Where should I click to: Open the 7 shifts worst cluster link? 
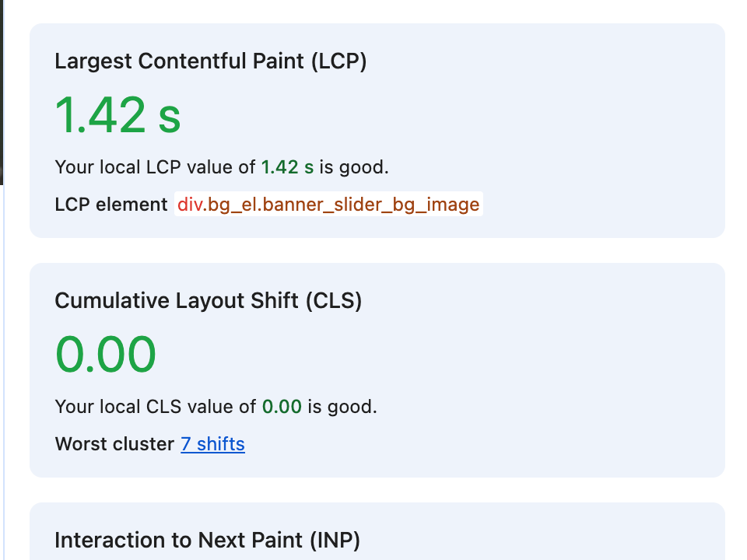tap(212, 444)
